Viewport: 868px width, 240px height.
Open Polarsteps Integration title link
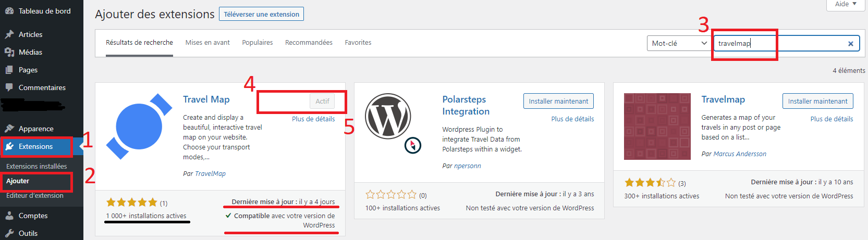[466, 105]
